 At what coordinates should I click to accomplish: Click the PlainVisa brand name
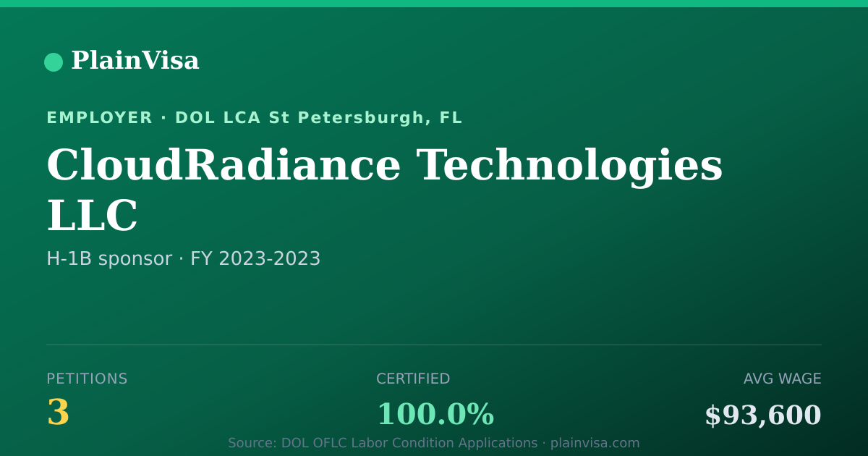[x=135, y=61]
